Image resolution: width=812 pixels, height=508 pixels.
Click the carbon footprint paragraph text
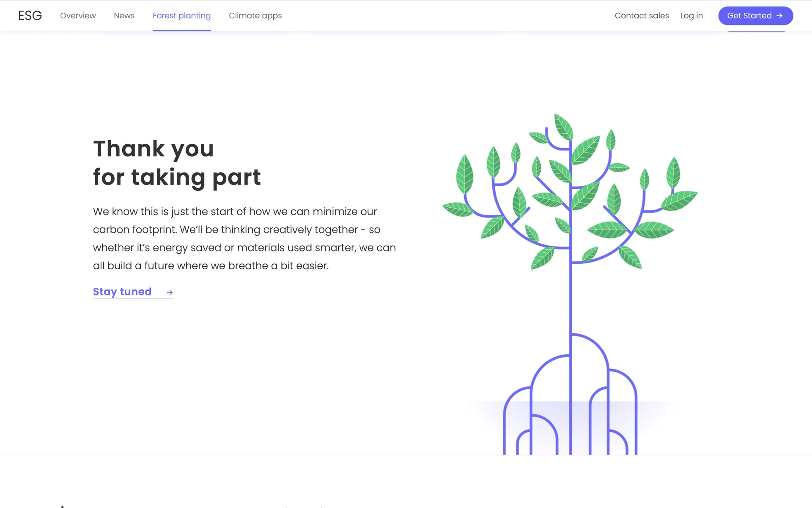click(x=244, y=238)
